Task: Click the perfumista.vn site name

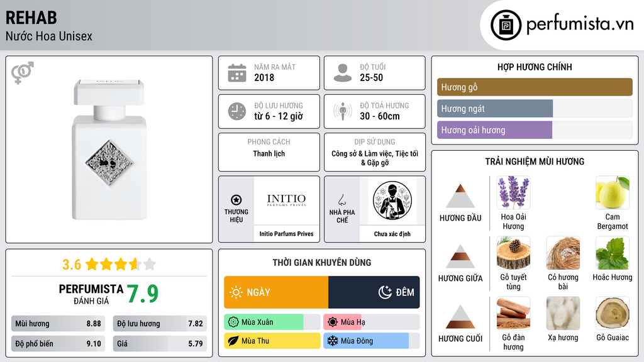Action: pos(580,25)
